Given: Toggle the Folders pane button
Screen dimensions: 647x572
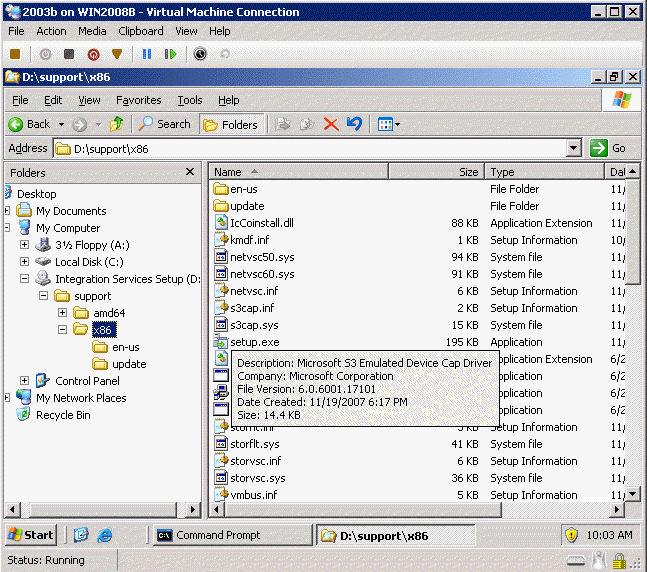Looking at the screenshot, I should 231,125.
